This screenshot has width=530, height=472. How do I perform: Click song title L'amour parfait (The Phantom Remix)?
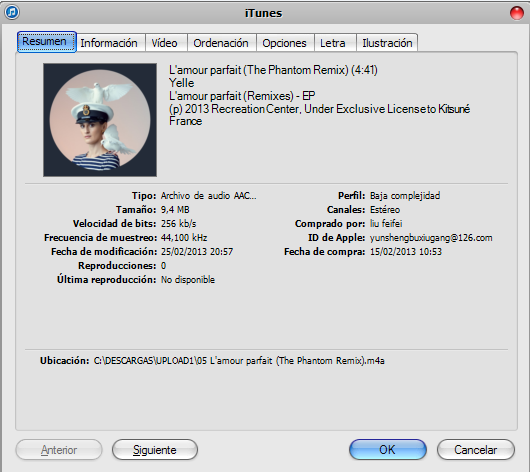click(x=273, y=70)
